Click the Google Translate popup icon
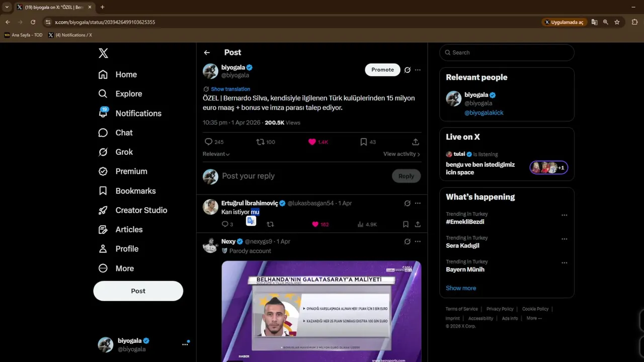644x362 pixels. pyautogui.click(x=251, y=221)
